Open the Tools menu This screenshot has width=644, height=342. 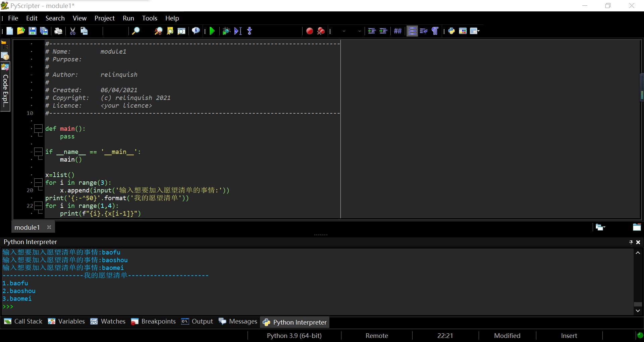(x=150, y=18)
